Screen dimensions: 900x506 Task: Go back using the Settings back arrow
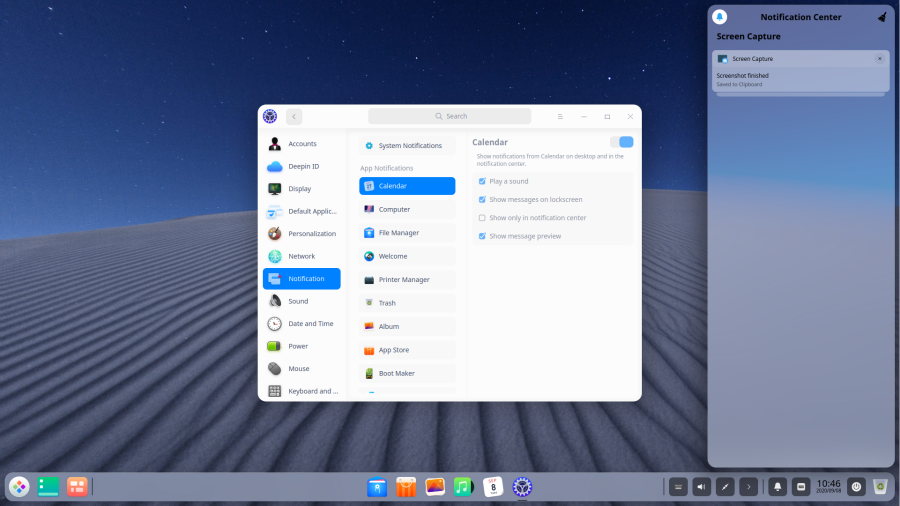coord(294,116)
